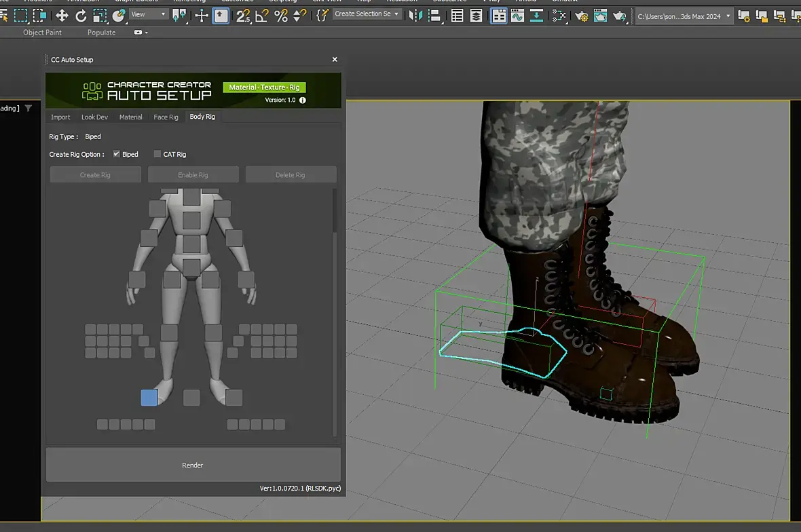Toggle Angle Snap icon
This screenshot has width=801, height=532.
point(262,16)
